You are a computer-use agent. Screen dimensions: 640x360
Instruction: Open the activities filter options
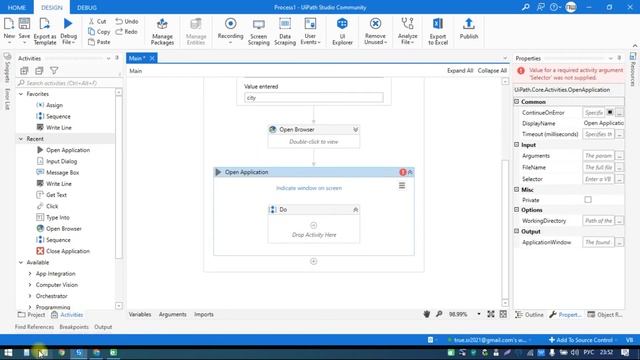tap(54, 71)
